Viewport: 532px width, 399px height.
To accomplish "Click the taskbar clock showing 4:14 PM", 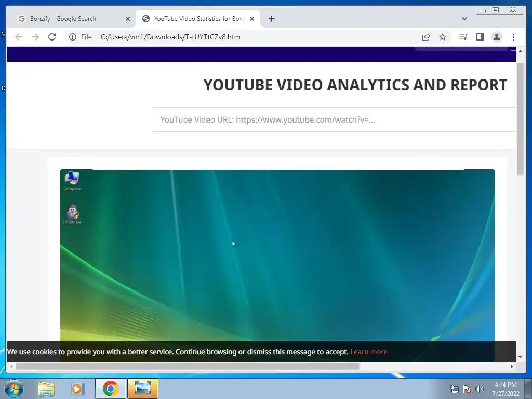I will tap(506, 389).
